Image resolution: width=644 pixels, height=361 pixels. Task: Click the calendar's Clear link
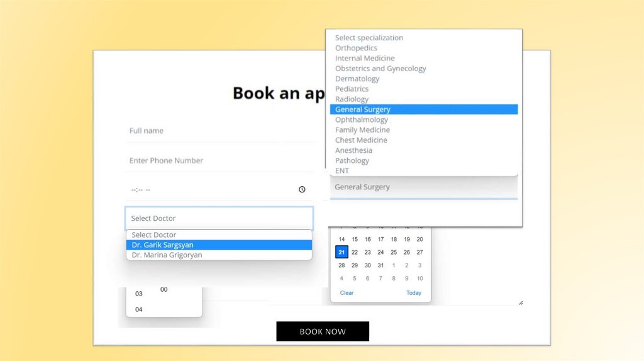coord(347,293)
